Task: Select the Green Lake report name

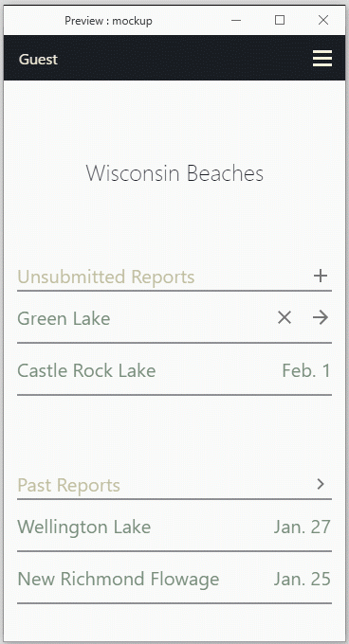Action: coord(64,319)
